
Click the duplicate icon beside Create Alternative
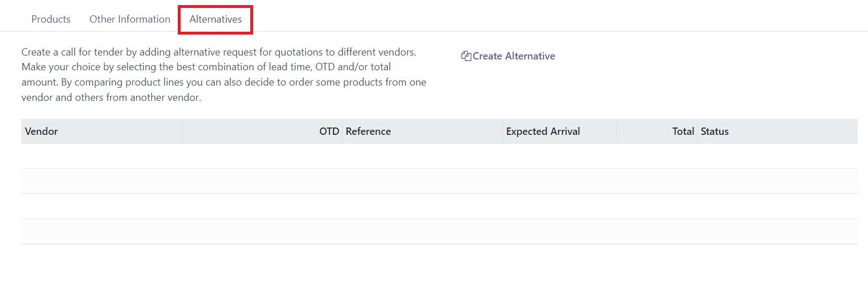[467, 56]
